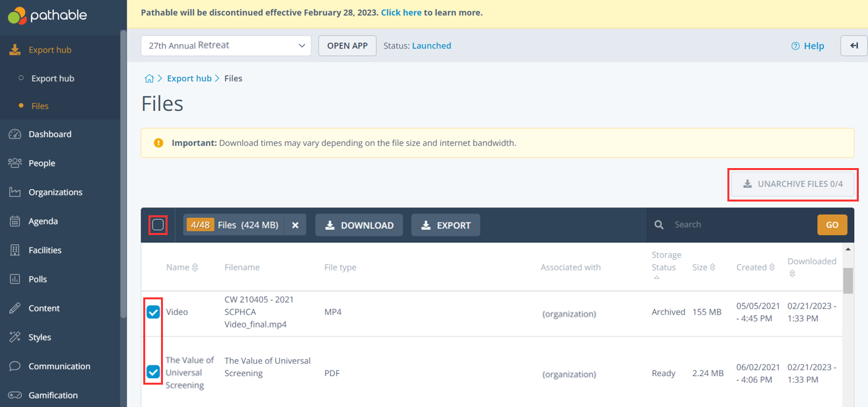Click the Dashboard gauge icon
Viewport: 868px width, 407px height.
(x=15, y=134)
